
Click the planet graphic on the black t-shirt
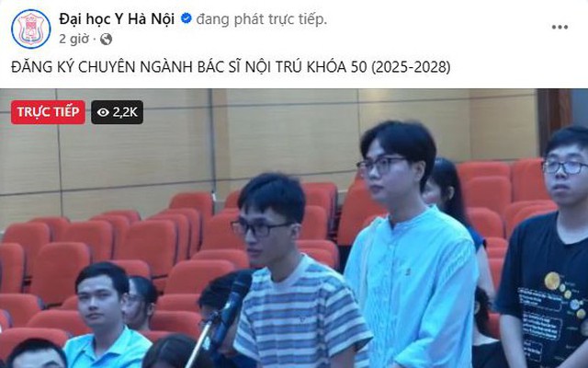pyautogui.click(x=552, y=281)
